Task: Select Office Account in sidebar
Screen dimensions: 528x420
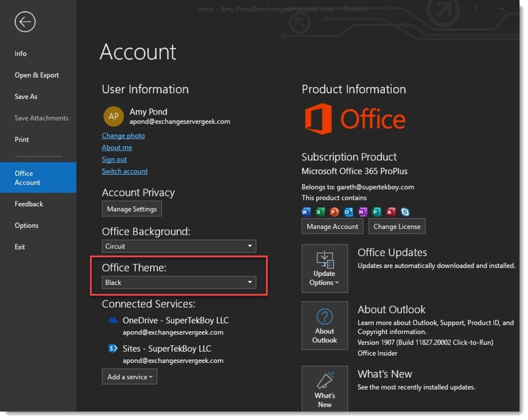Action: tap(38, 178)
